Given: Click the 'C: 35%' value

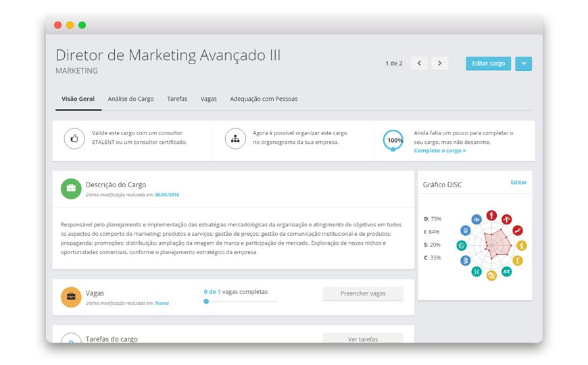Looking at the screenshot, I should click(433, 258).
